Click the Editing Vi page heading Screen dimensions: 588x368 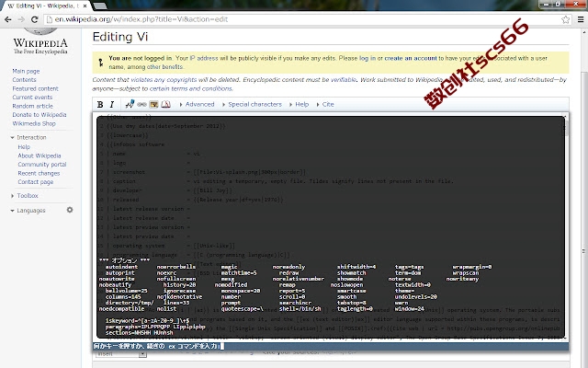point(120,37)
